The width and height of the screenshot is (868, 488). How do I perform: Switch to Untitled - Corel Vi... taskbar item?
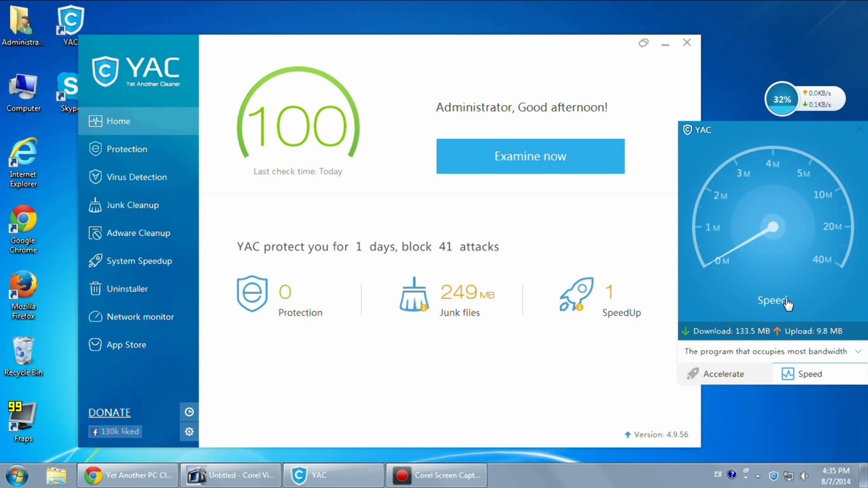(231, 475)
